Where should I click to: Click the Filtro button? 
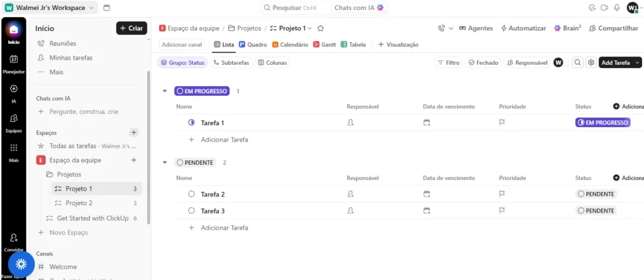[448, 62]
